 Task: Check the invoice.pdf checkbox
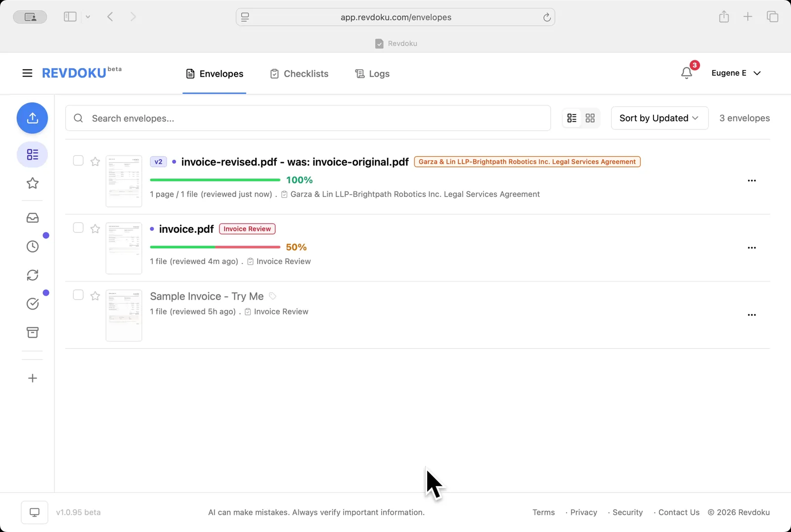(78, 227)
